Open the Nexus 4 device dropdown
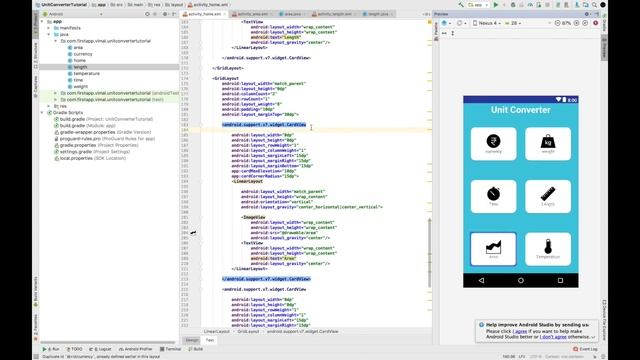640x360 pixels. [487, 23]
